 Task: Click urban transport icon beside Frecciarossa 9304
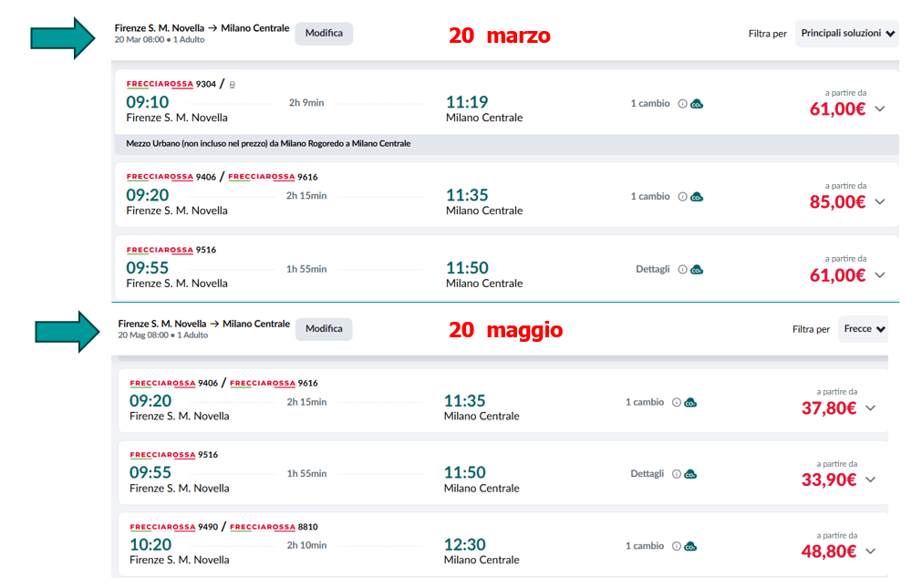[232, 85]
